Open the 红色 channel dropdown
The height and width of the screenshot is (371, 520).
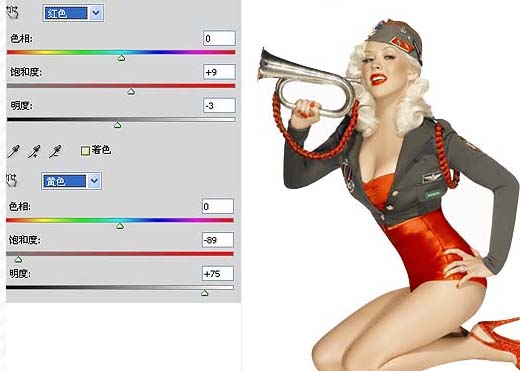(73, 13)
